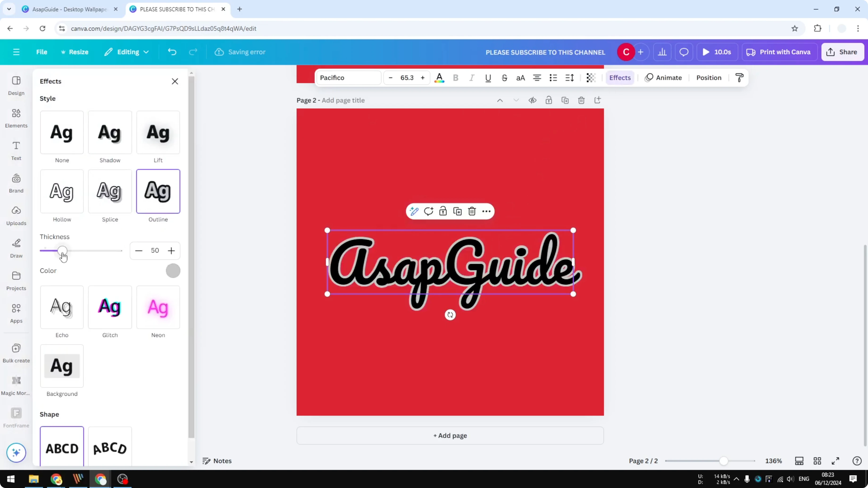
Task: Select the Text tool in the sidebar
Action: [16, 150]
